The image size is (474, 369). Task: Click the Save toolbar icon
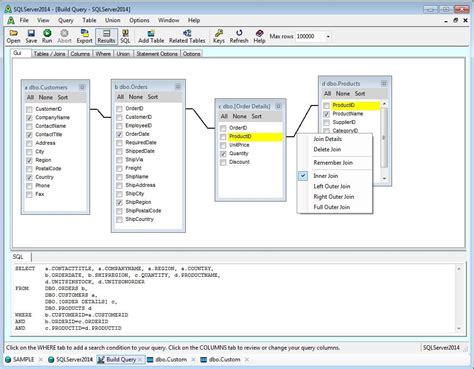(x=31, y=36)
